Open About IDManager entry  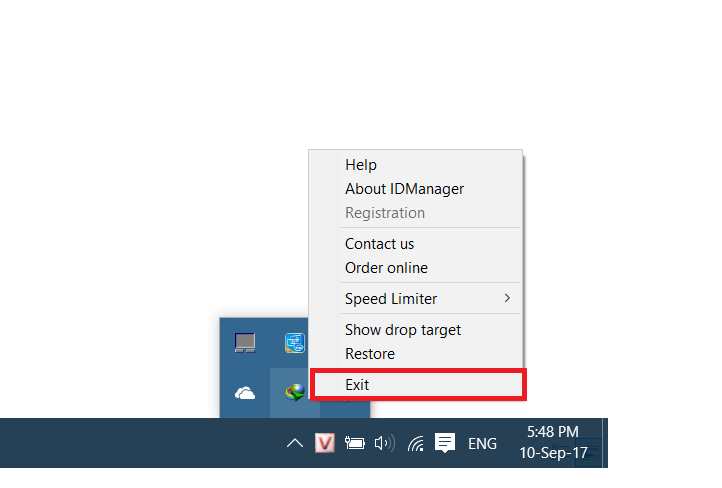pyautogui.click(x=404, y=189)
